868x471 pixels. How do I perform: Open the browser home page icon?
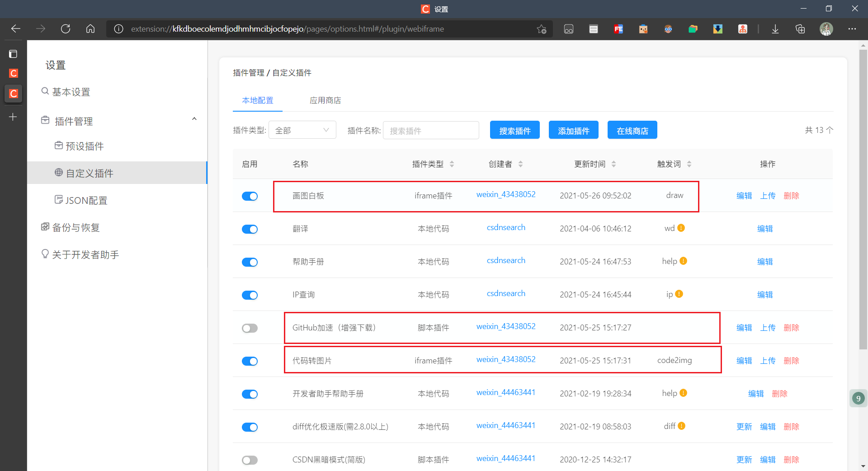point(90,29)
